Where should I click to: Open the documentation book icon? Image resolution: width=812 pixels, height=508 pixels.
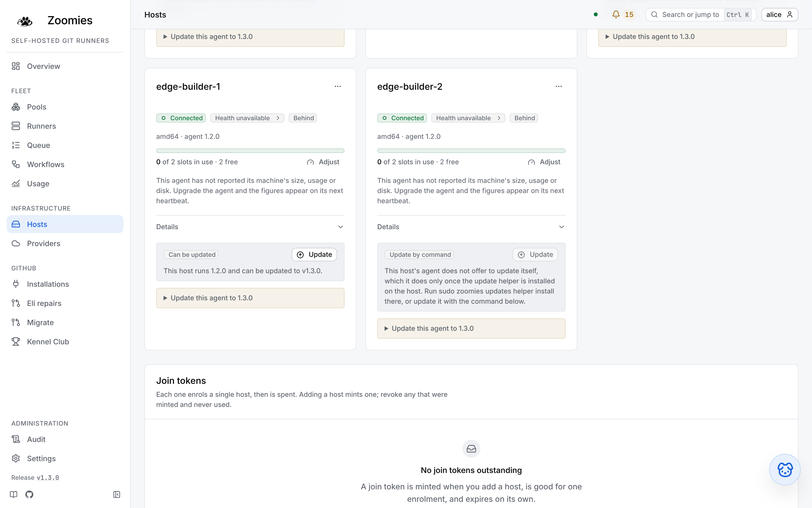pos(14,494)
